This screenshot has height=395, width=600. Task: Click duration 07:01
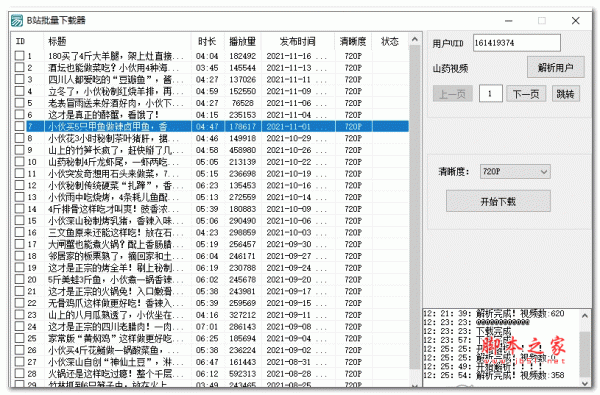coord(207,326)
